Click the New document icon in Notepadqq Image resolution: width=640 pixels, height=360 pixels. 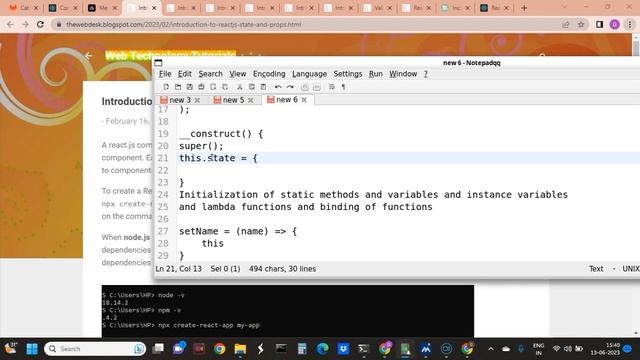coord(166,87)
